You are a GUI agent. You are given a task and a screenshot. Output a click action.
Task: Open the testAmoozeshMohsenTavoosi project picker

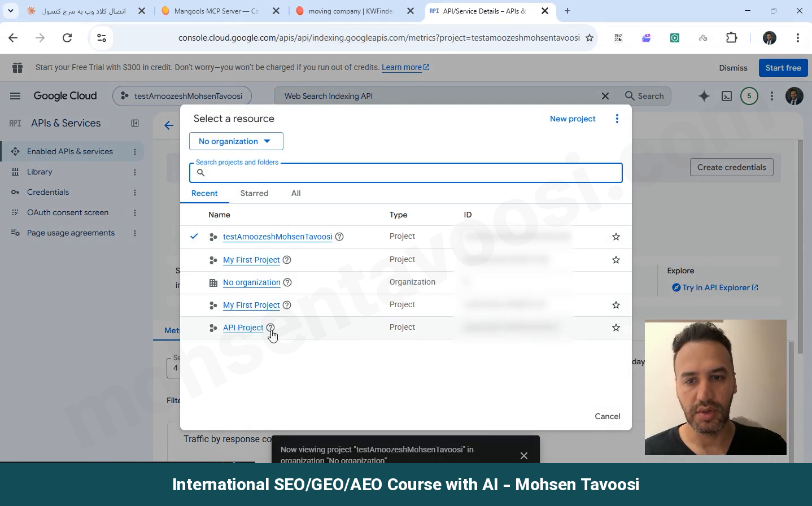tap(182, 96)
